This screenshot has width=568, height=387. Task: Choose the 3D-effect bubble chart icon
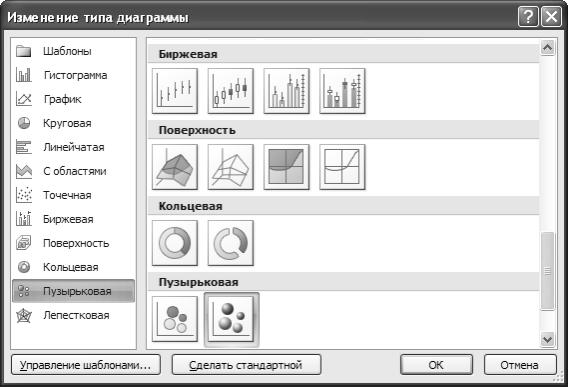(x=231, y=320)
